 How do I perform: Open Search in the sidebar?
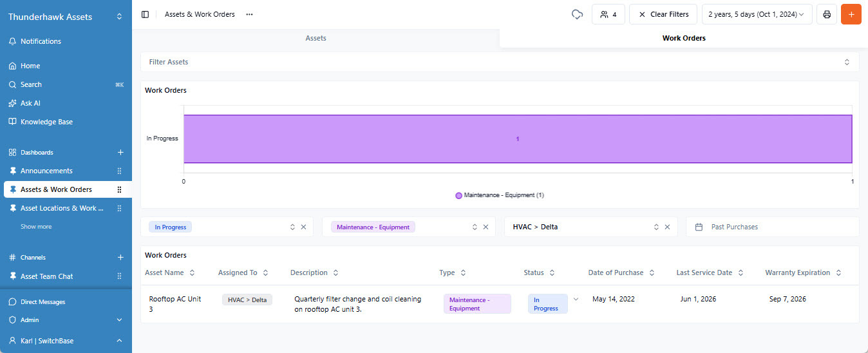click(66, 84)
